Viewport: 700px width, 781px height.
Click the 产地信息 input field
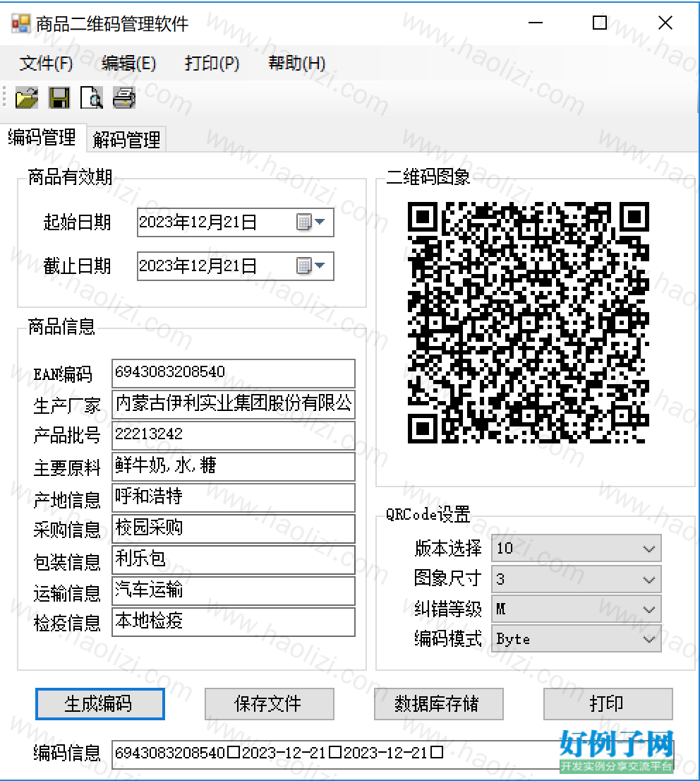[x=234, y=498]
